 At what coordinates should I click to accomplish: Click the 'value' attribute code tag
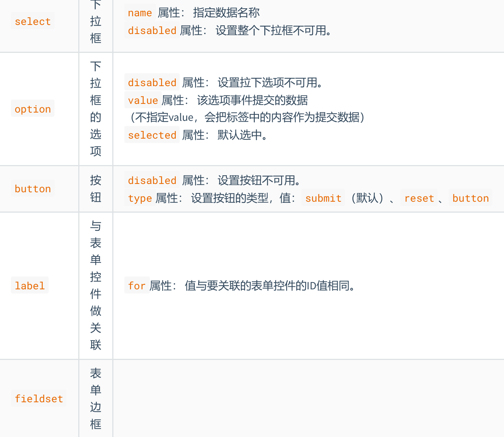(x=143, y=100)
